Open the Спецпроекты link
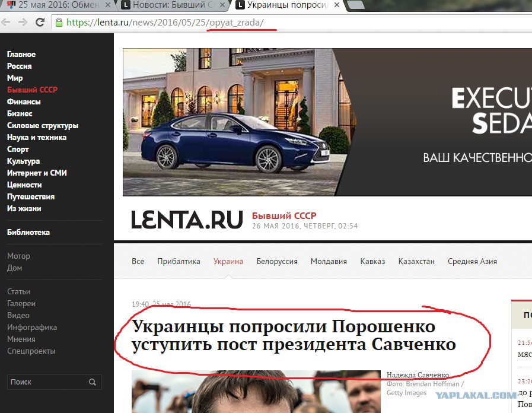The image size is (532, 413). (31, 351)
